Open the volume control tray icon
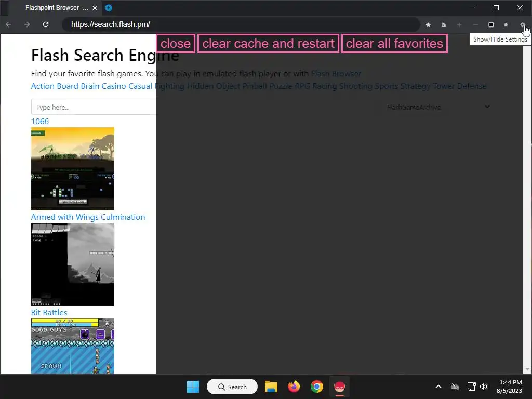 click(484, 387)
